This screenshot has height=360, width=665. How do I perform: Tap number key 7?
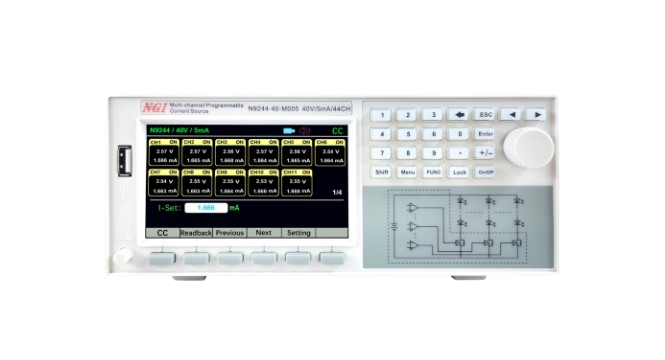[x=381, y=153]
